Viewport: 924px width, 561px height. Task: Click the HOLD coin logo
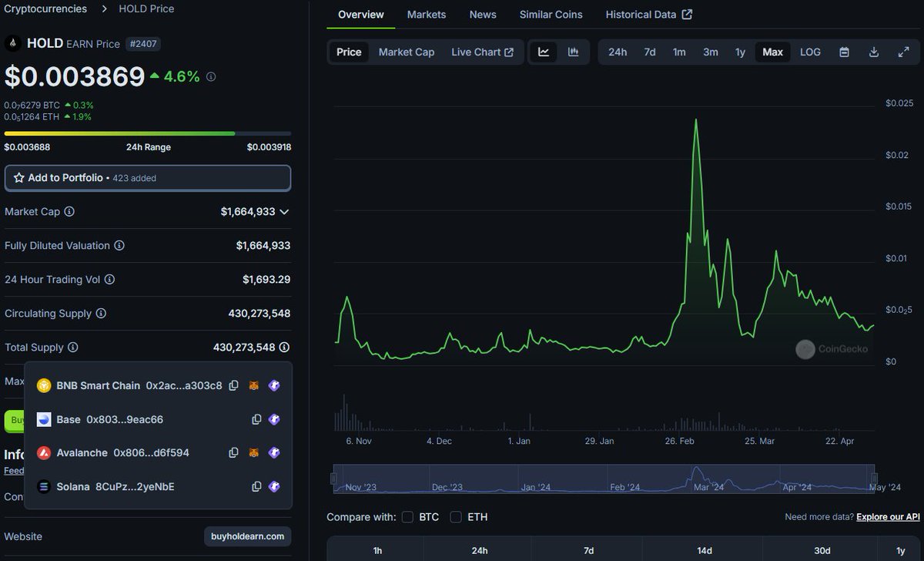coord(12,43)
